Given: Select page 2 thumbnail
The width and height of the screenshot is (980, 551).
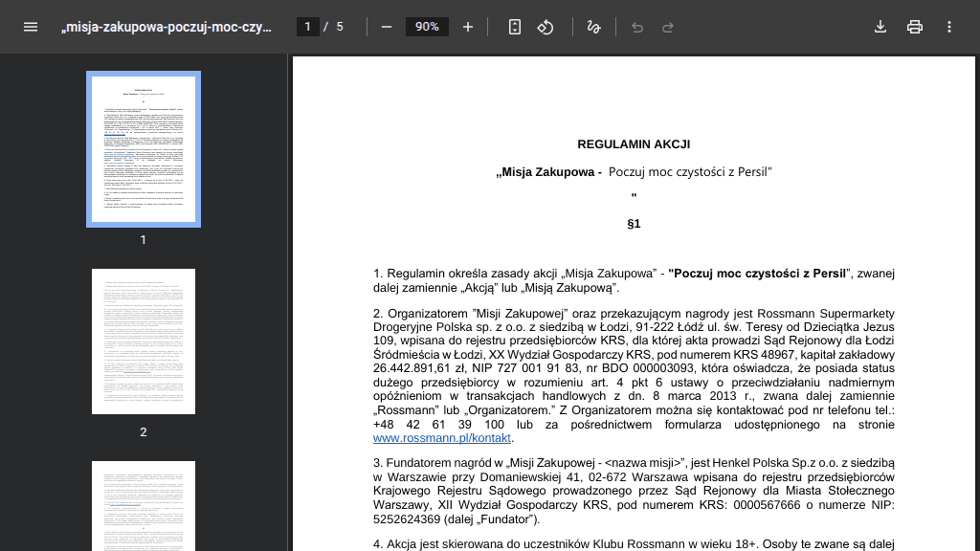Looking at the screenshot, I should [144, 342].
